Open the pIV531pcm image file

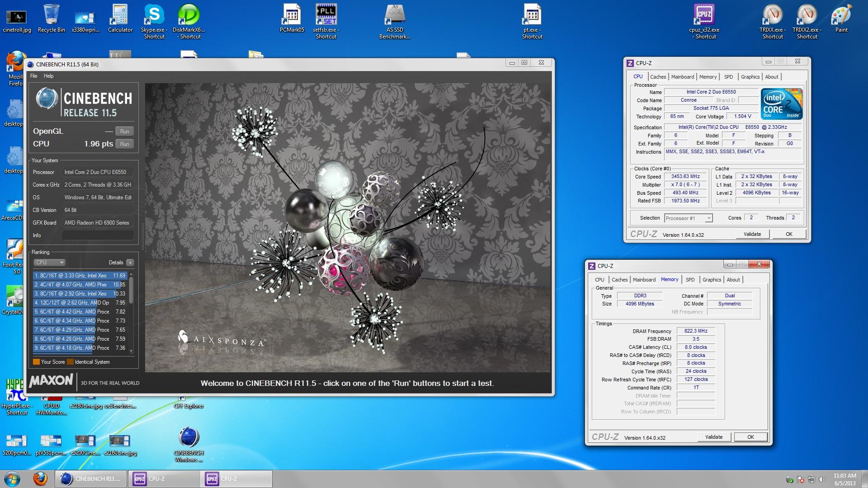pyautogui.click(x=51, y=445)
